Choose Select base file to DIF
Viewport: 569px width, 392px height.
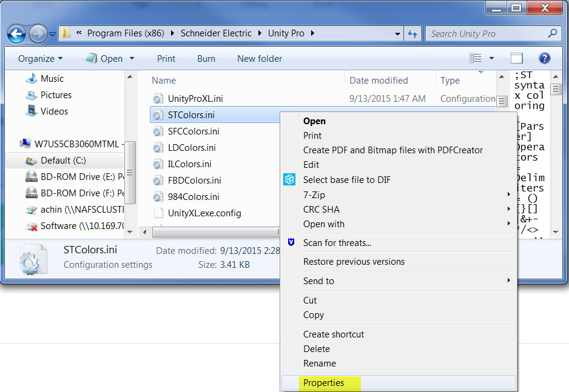click(346, 180)
